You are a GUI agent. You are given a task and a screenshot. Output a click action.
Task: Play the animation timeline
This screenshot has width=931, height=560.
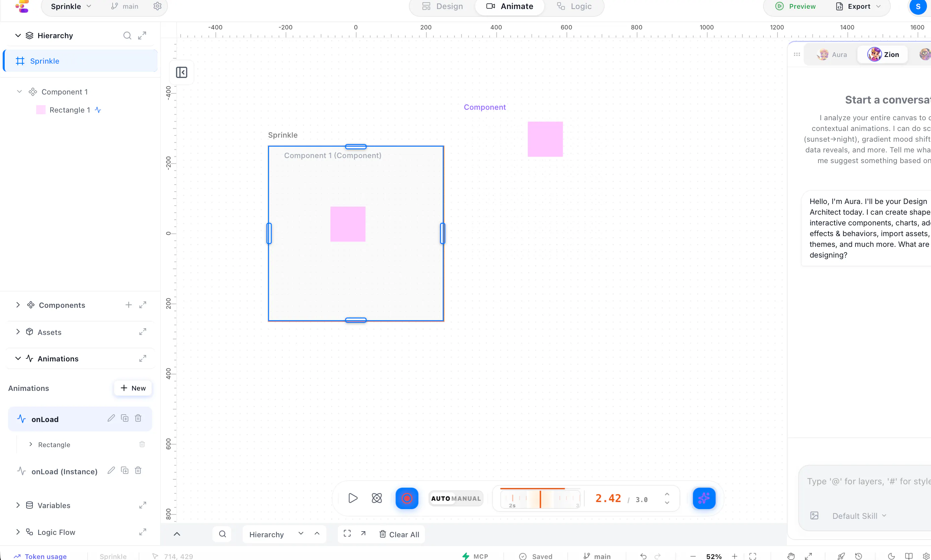point(353,498)
